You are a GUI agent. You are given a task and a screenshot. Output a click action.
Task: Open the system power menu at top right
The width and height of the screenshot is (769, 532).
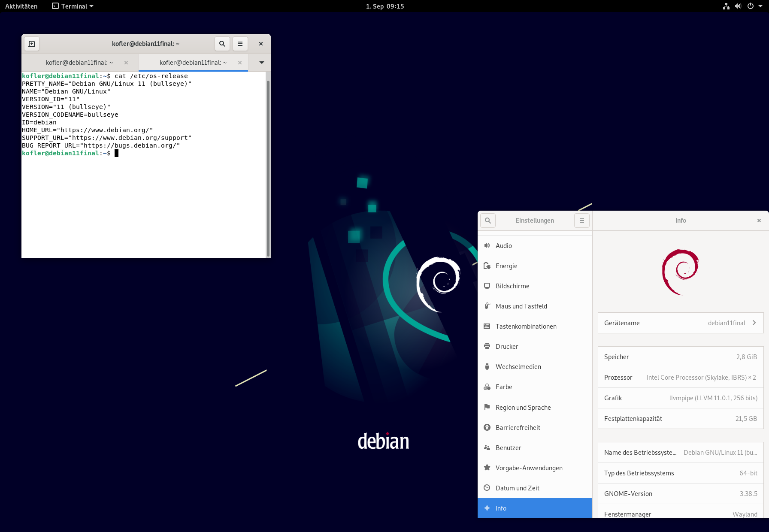tap(751, 6)
